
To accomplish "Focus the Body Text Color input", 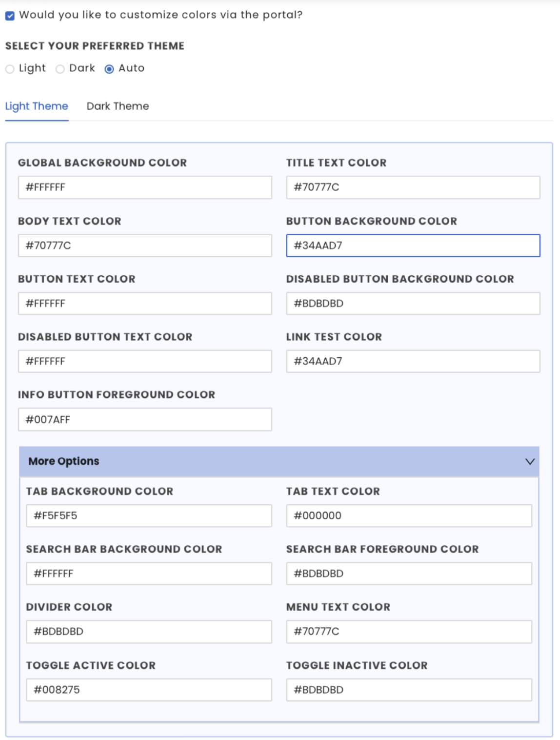I will pos(145,246).
